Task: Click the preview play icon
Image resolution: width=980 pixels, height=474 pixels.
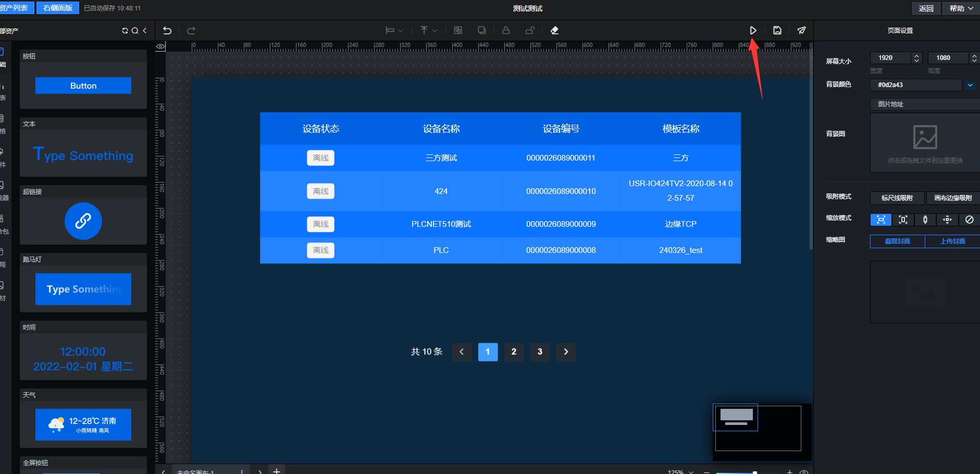Action: tap(753, 31)
